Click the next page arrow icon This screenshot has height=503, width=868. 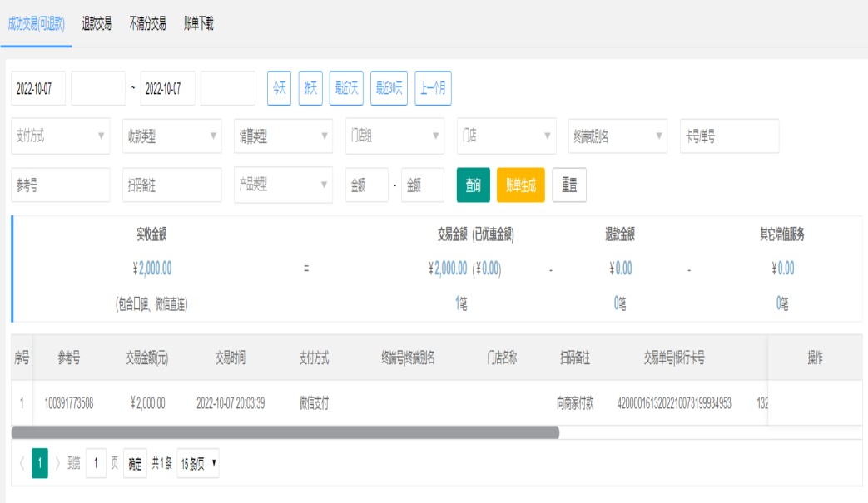[x=57, y=463]
